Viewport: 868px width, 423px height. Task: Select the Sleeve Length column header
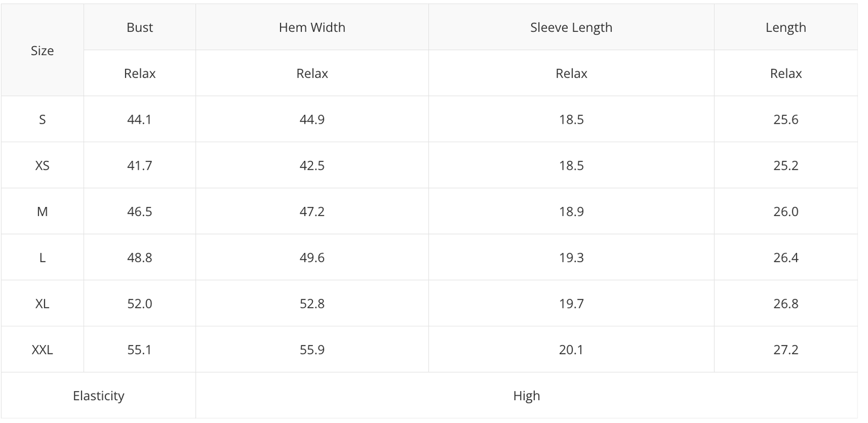pos(571,28)
